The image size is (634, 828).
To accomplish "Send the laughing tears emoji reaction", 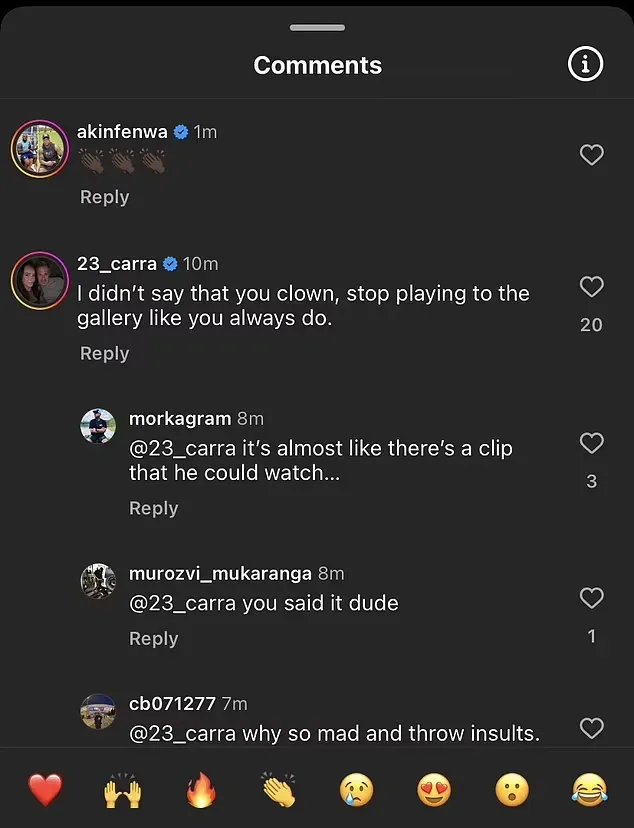I will [590, 791].
